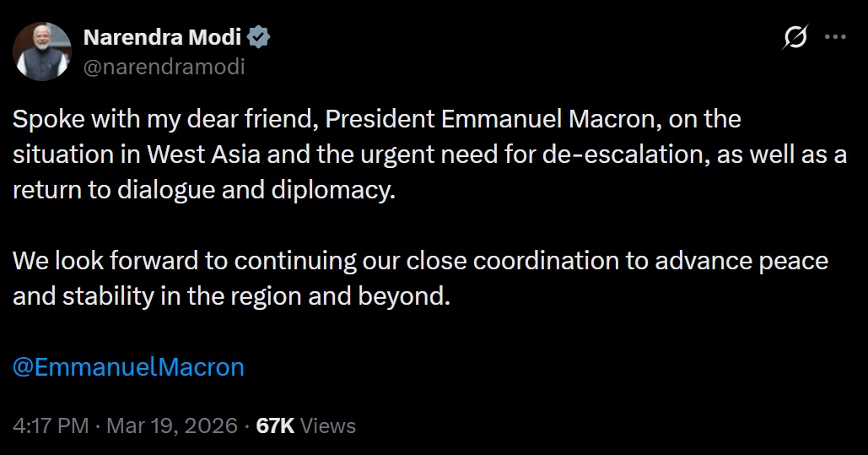Viewport: 868px width, 455px height.
Task: Click the 4:17 PM timestamp
Action: tap(51, 426)
